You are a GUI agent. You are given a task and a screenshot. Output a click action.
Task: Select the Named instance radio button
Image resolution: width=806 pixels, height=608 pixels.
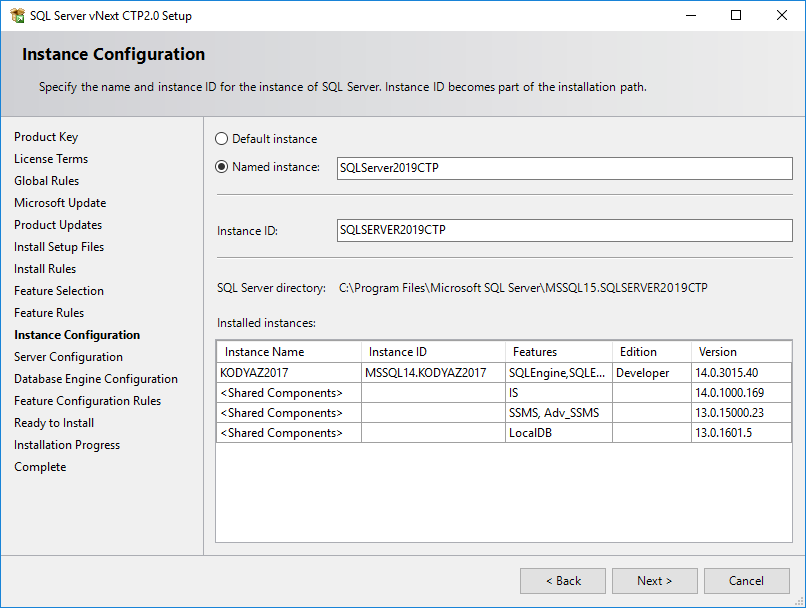[x=221, y=167]
